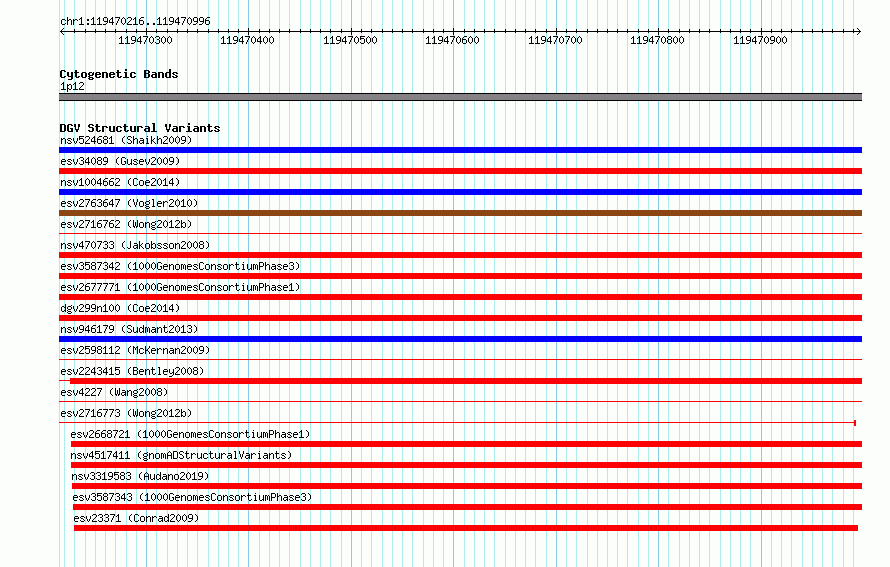The image size is (890, 567).
Task: Open the nsv470733 (Jakobsson2008) variant label
Action: [135, 245]
